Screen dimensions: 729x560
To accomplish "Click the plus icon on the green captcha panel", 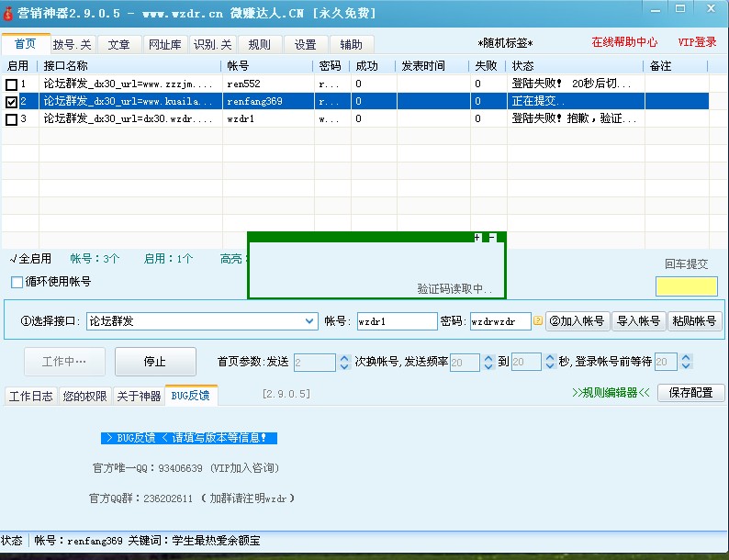I will (x=477, y=238).
